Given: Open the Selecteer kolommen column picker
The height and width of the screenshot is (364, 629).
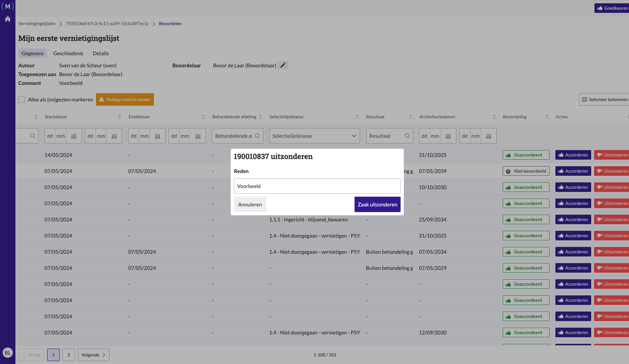Looking at the screenshot, I should pyautogui.click(x=604, y=100).
